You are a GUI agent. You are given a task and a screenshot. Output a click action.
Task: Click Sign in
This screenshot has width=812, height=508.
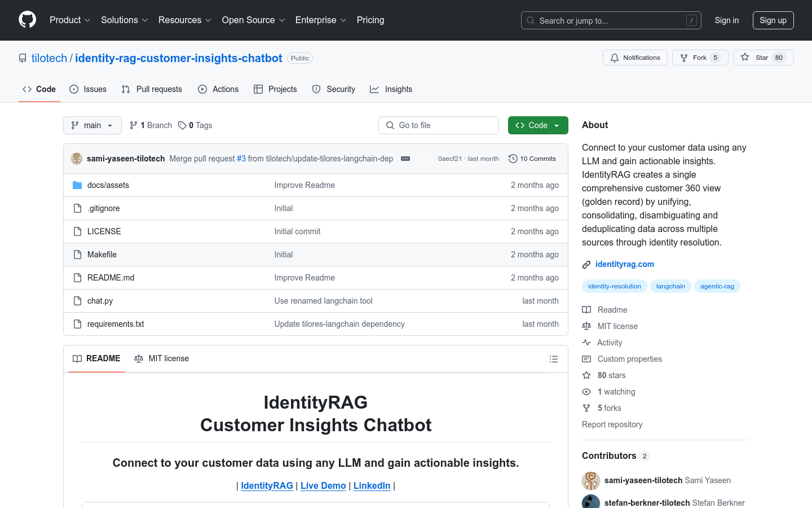pos(727,20)
